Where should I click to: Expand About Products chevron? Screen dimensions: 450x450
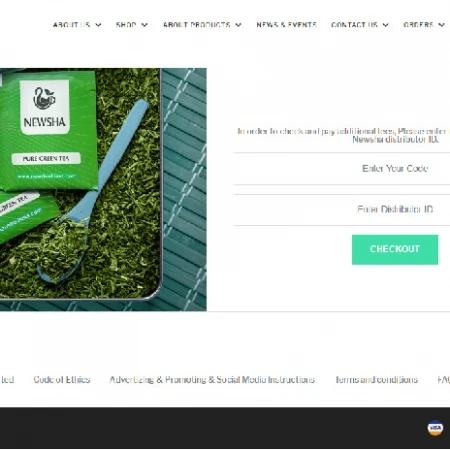(238, 25)
